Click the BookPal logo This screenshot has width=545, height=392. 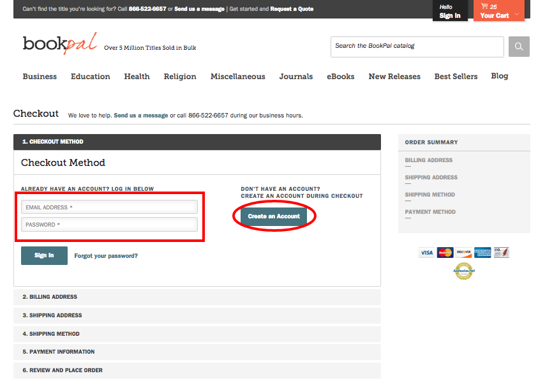(60, 43)
